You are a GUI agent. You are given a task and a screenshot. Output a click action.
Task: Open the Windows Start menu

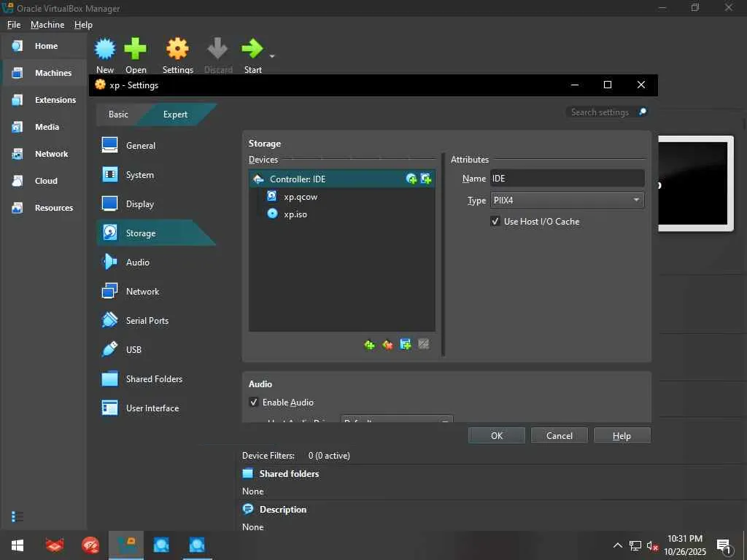pyautogui.click(x=18, y=545)
